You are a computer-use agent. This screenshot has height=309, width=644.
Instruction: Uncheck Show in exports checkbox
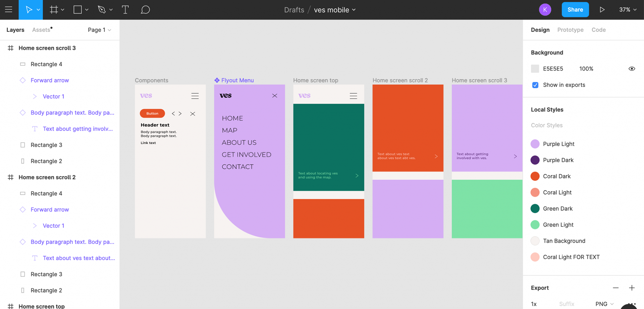point(535,85)
